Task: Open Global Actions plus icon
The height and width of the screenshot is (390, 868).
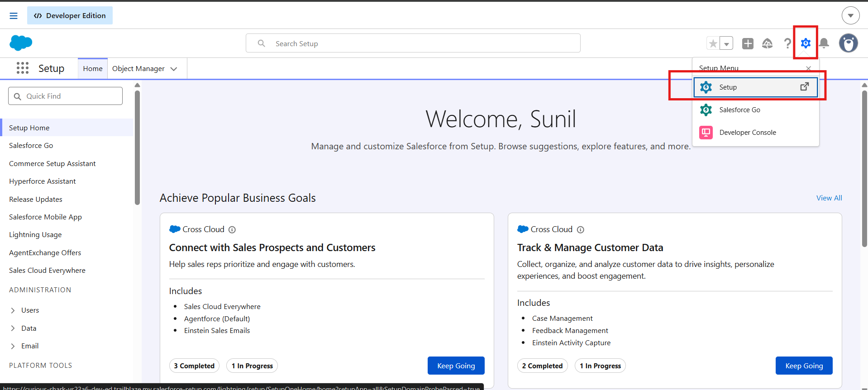Action: [748, 43]
